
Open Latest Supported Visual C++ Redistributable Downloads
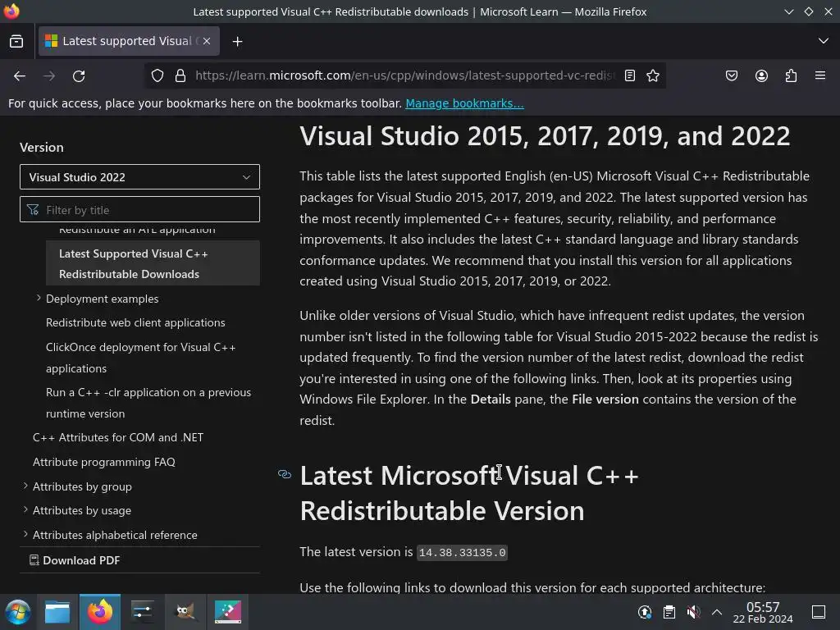click(153, 263)
